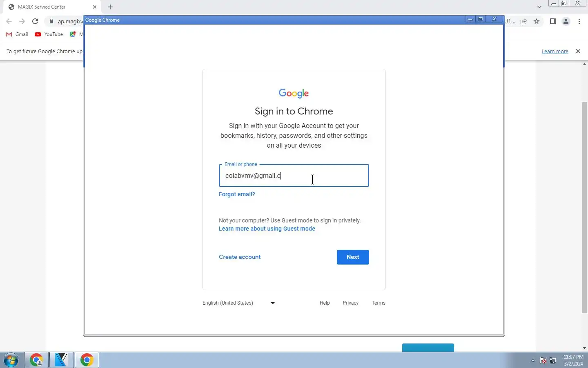The height and width of the screenshot is (368, 588).
Task: Click the blue button partly hidden on MAGIX page
Action: 428,348
